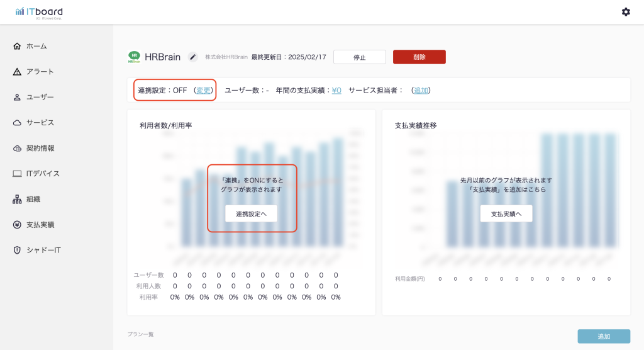This screenshot has width=644, height=350.
Task: Click the IT device laptop icon
Action: tap(17, 174)
